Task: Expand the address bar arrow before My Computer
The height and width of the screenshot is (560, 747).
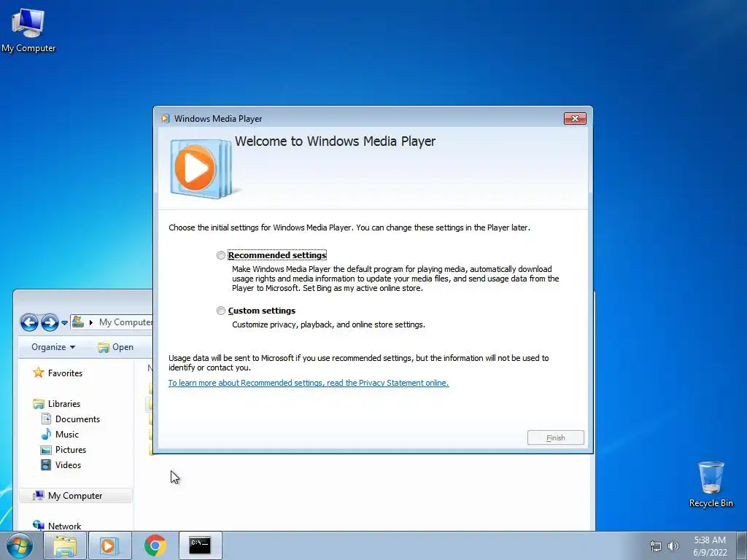Action: (90, 322)
